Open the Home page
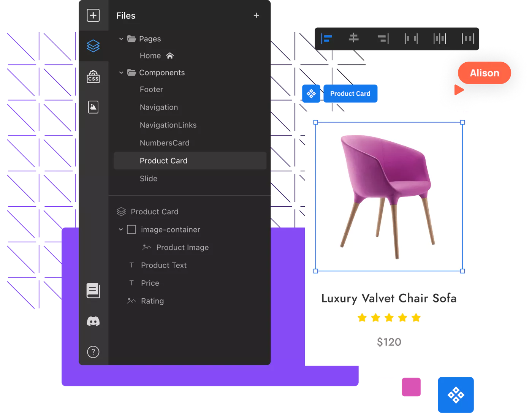The width and height of the screenshot is (532, 413). 150,56
